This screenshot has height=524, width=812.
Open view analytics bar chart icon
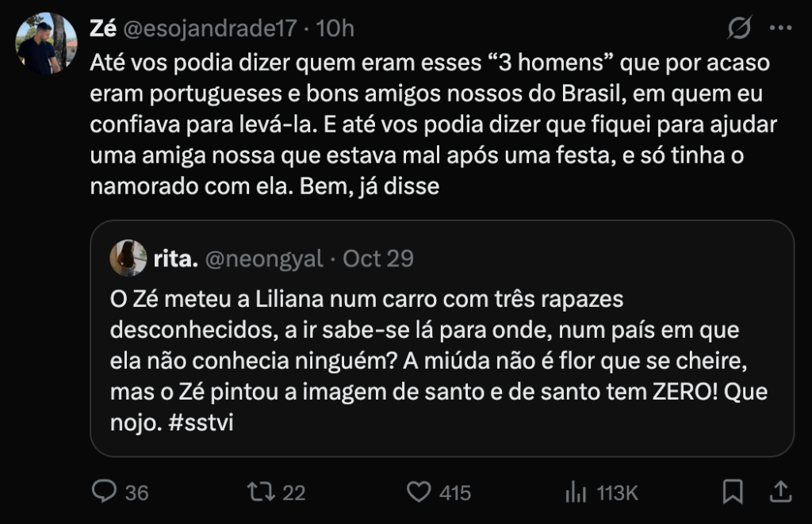click(x=576, y=492)
